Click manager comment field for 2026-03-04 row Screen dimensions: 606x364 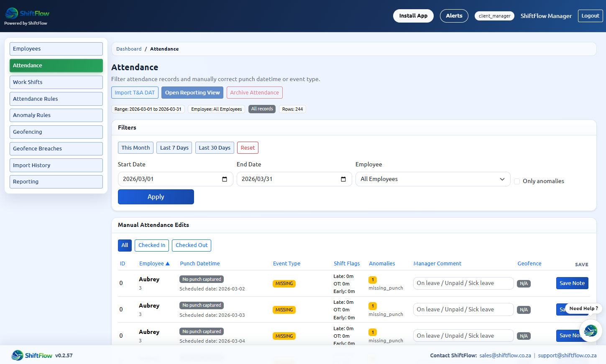click(x=463, y=336)
